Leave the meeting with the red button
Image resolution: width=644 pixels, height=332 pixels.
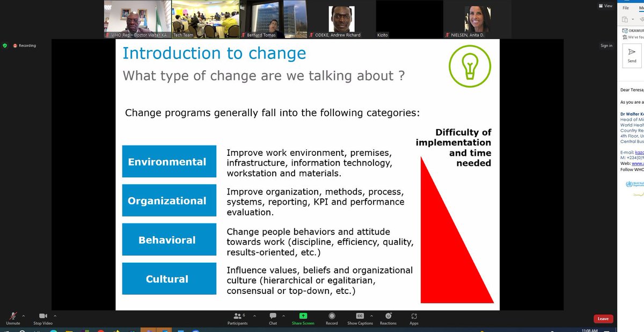point(603,319)
